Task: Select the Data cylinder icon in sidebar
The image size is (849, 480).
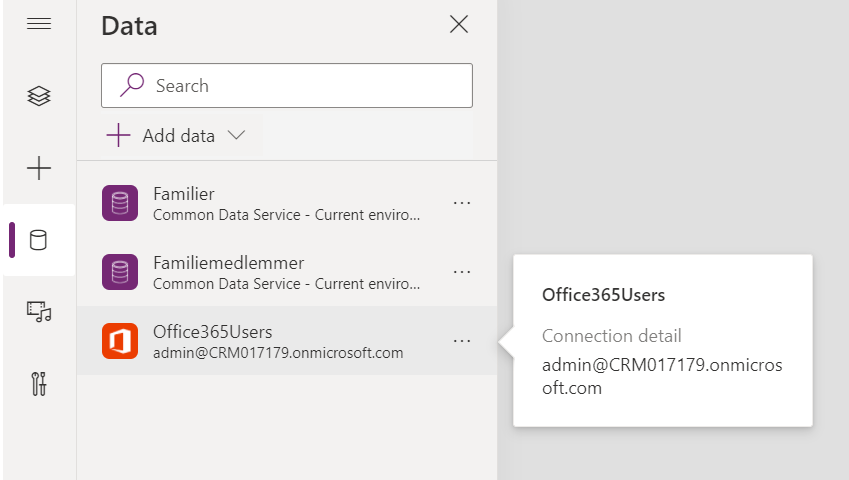Action: [38, 240]
